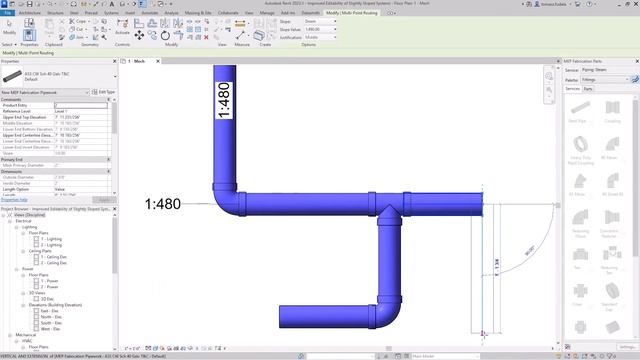Select the 90 Elbow part

point(612,144)
